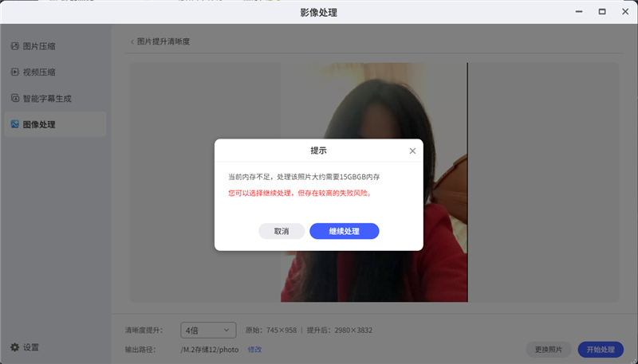Close the 影像处理 window

(625, 12)
